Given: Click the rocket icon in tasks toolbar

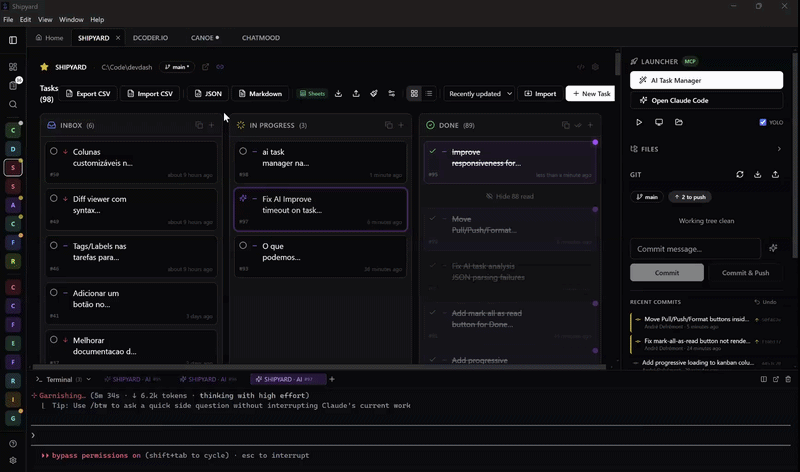Looking at the screenshot, I should pyautogui.click(x=374, y=93).
